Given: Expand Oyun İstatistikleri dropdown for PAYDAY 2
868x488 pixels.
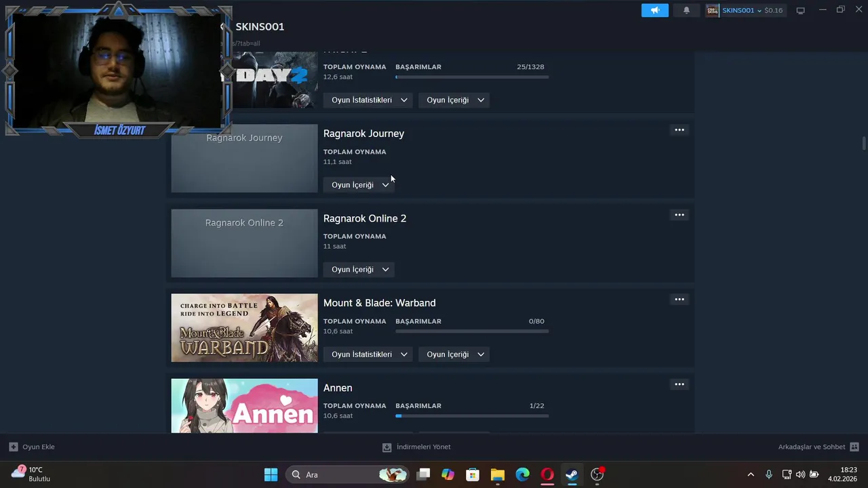Looking at the screenshot, I should [x=368, y=100].
